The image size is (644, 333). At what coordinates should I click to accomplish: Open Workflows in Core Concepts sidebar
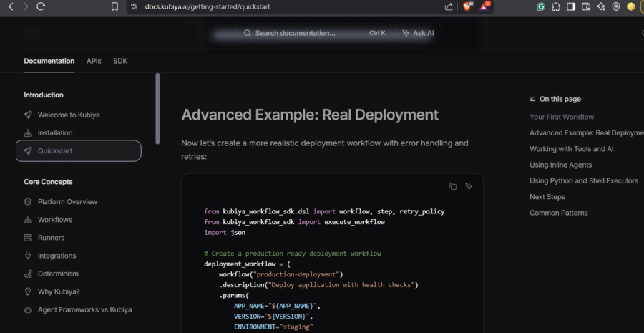tap(54, 220)
